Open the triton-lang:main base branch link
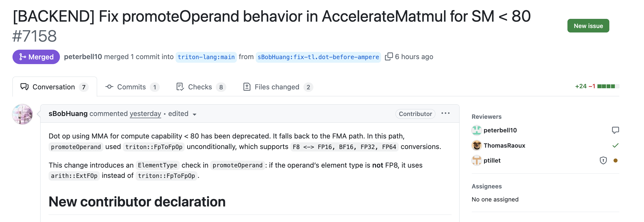The width and height of the screenshot is (644, 222). point(206,57)
